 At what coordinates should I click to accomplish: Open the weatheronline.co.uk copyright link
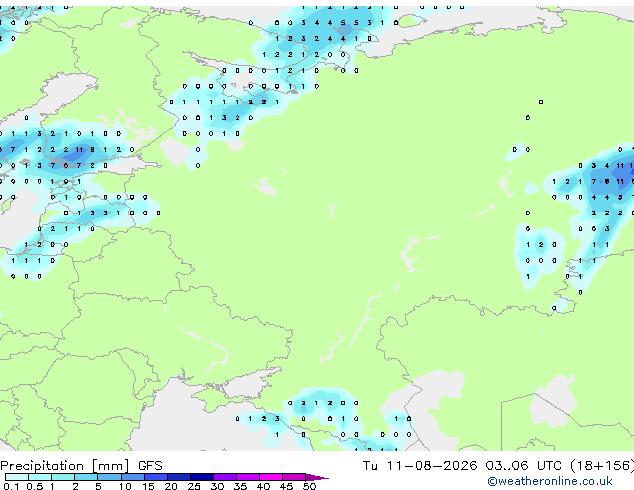(x=550, y=481)
